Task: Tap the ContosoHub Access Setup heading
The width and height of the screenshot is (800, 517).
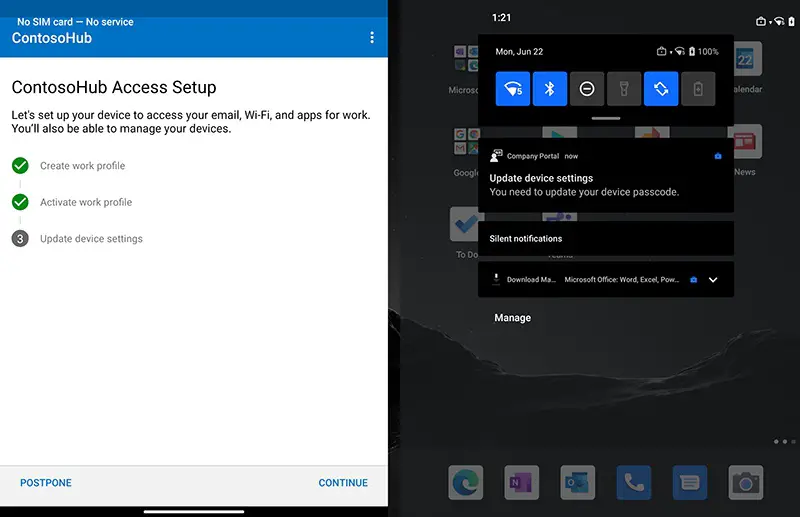Action: click(114, 87)
